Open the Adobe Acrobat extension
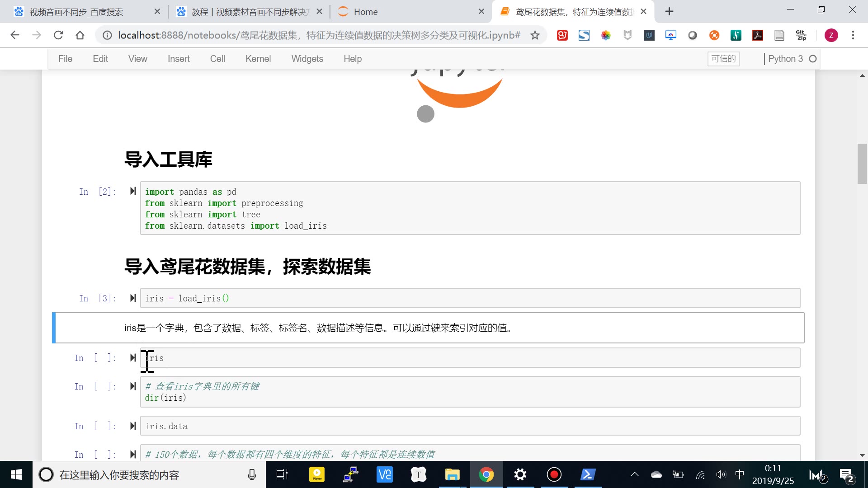This screenshot has height=488, width=868. tap(758, 35)
